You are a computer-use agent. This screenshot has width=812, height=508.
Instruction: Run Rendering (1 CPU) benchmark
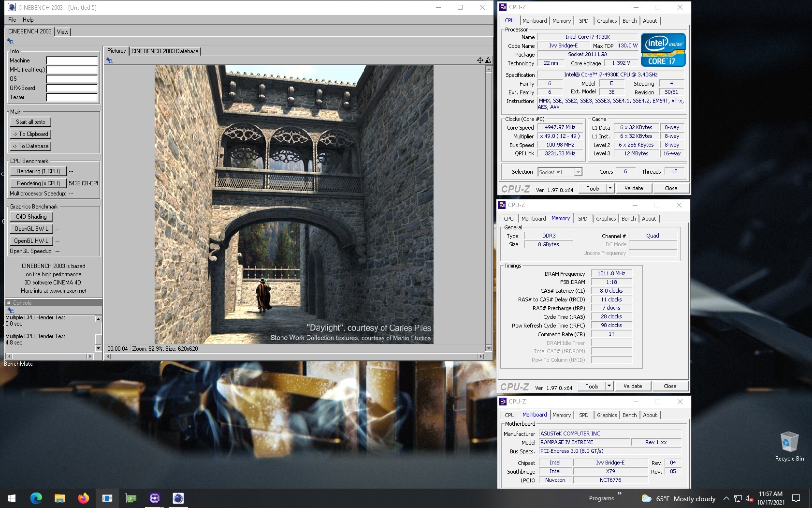(38, 171)
